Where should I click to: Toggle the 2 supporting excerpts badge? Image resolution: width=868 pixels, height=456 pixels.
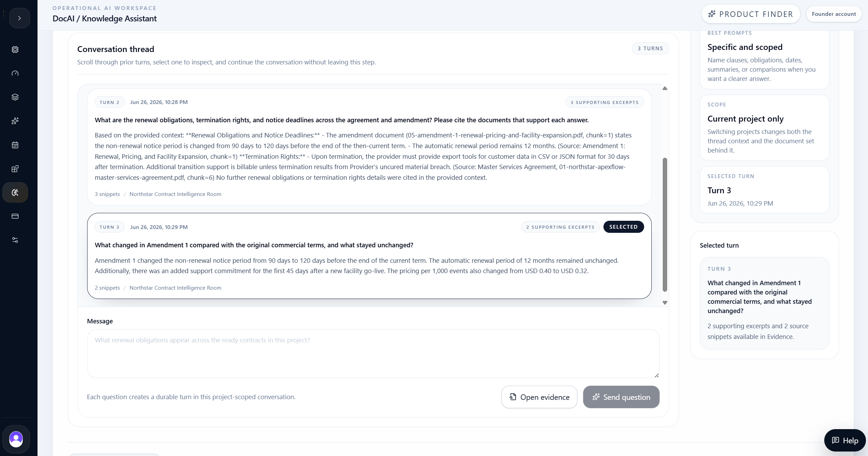(560, 227)
